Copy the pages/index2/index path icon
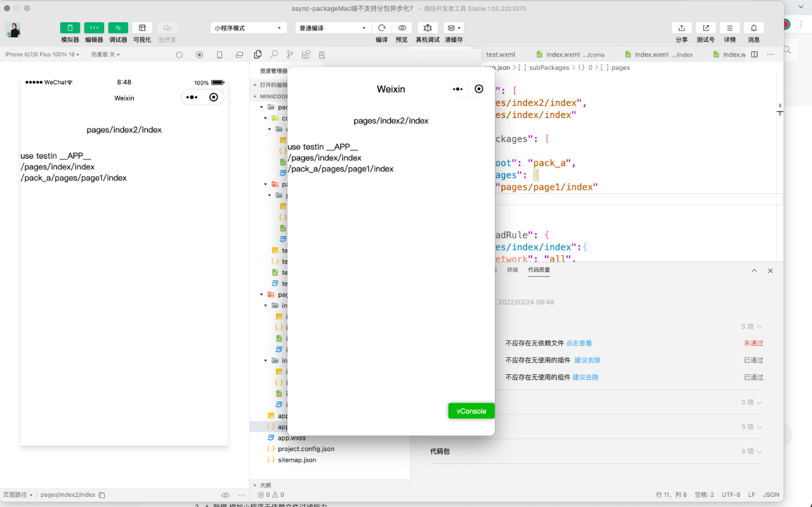 click(101, 495)
